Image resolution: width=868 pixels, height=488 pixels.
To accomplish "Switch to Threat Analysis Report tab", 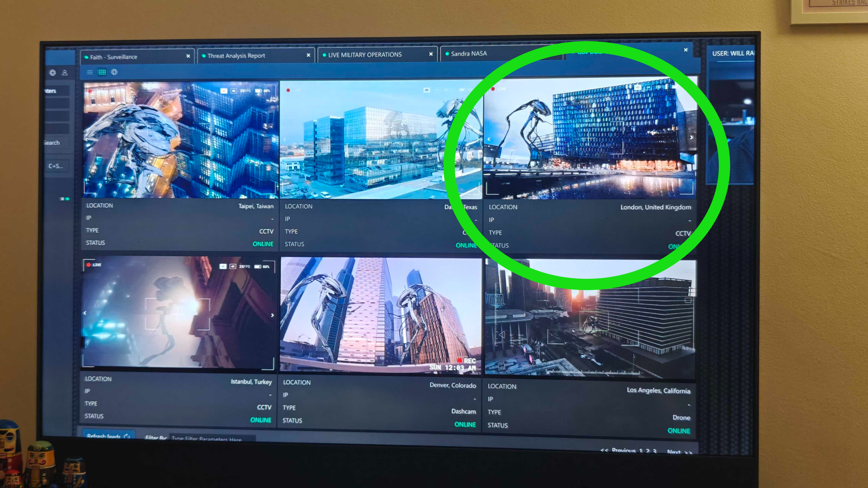I will [236, 56].
